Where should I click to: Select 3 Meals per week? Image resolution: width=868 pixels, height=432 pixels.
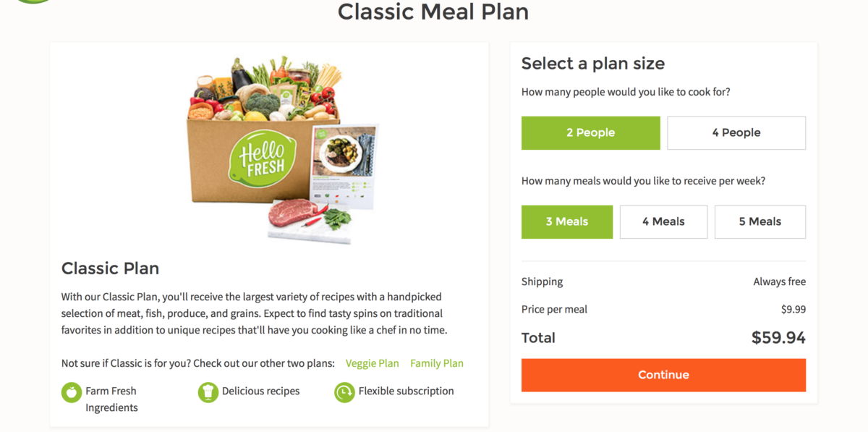coord(566,222)
